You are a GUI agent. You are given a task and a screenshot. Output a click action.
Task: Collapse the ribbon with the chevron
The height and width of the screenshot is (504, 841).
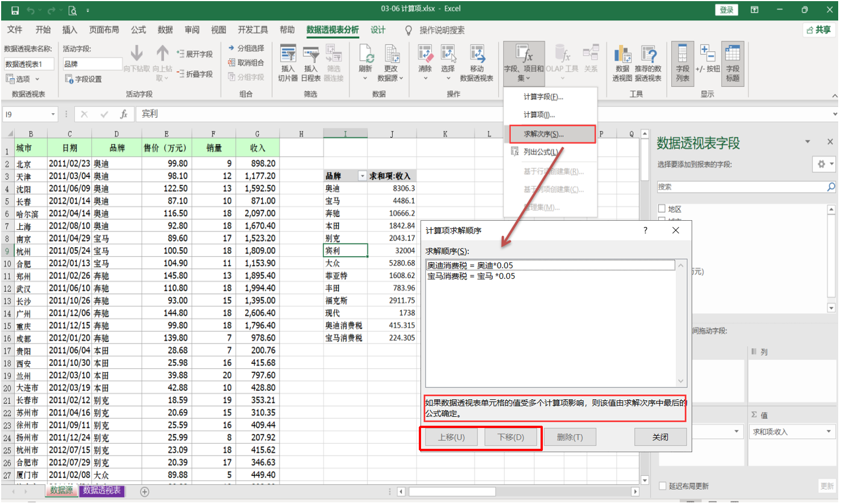click(x=835, y=96)
